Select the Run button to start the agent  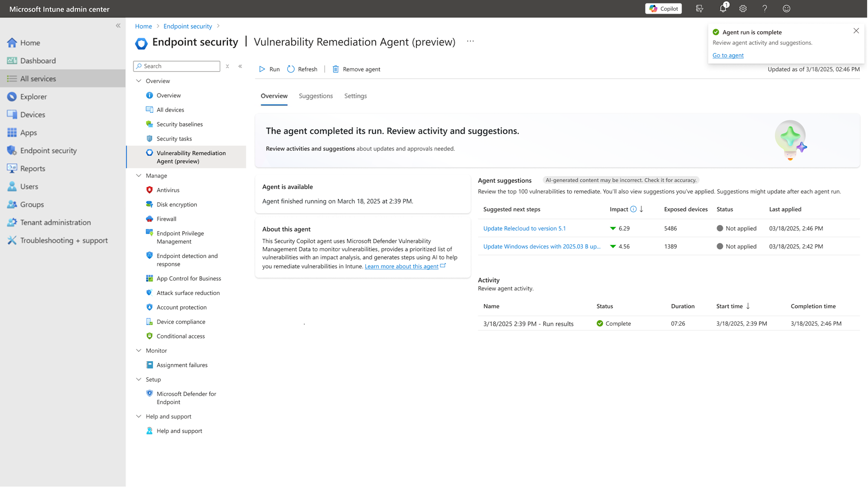pos(269,69)
